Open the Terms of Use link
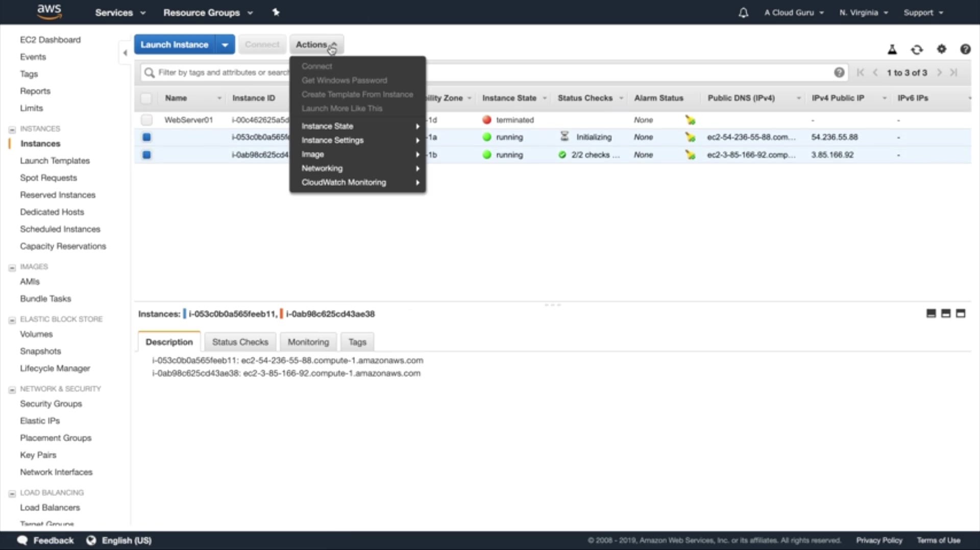980x550 pixels. (x=938, y=540)
